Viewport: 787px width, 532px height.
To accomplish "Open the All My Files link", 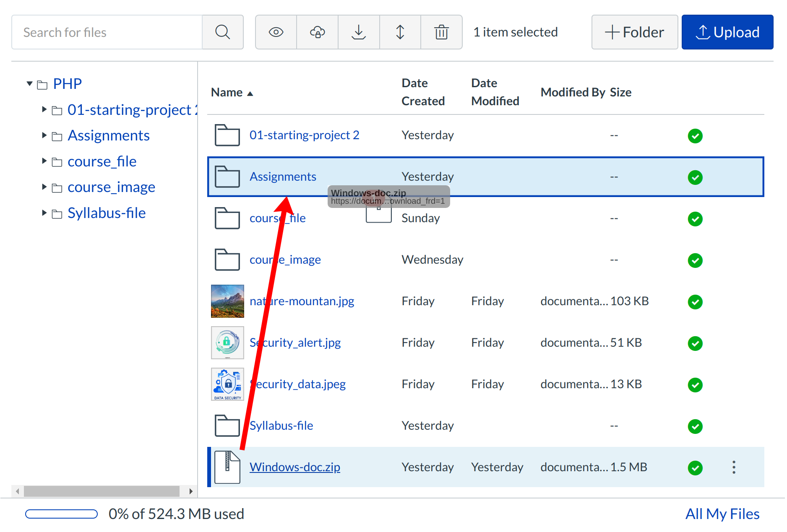I will (722, 514).
